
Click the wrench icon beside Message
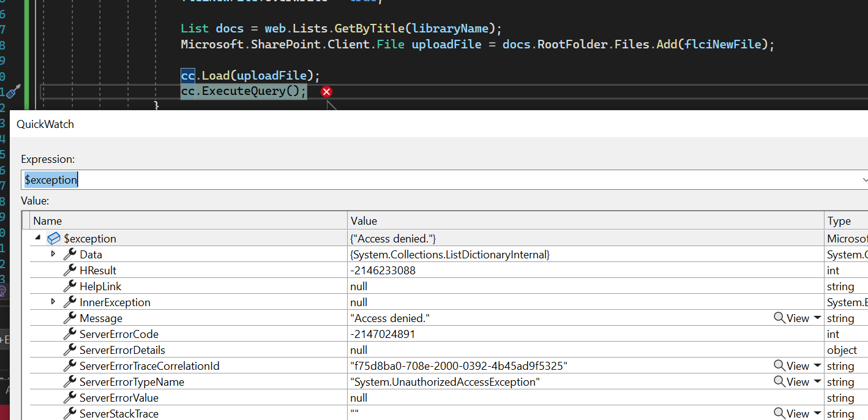coord(70,318)
